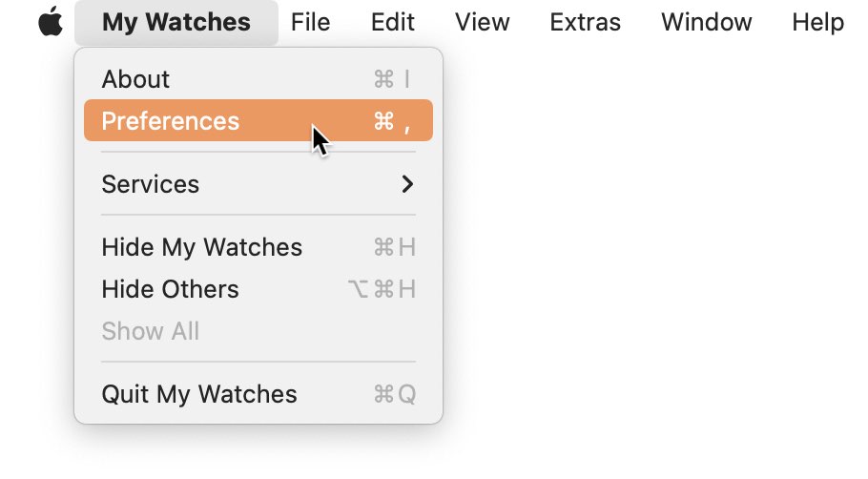This screenshot has width=868, height=479.
Task: Open the Apple logo menu
Action: click(x=51, y=22)
